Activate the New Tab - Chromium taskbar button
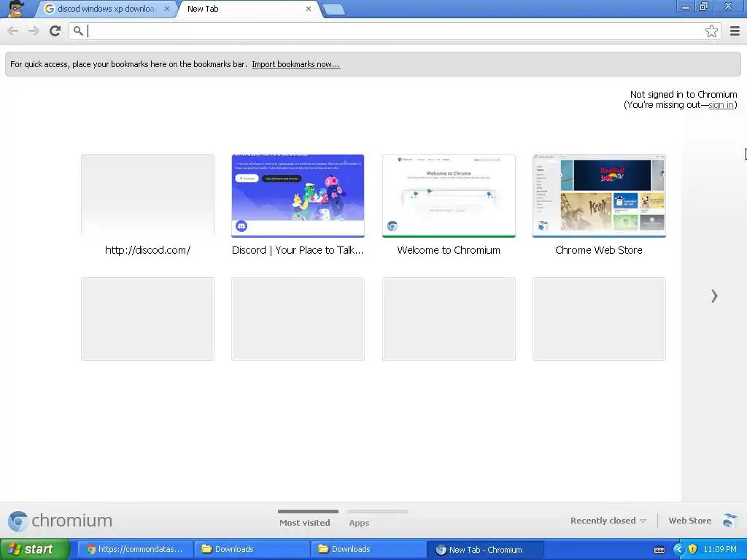 485,550
